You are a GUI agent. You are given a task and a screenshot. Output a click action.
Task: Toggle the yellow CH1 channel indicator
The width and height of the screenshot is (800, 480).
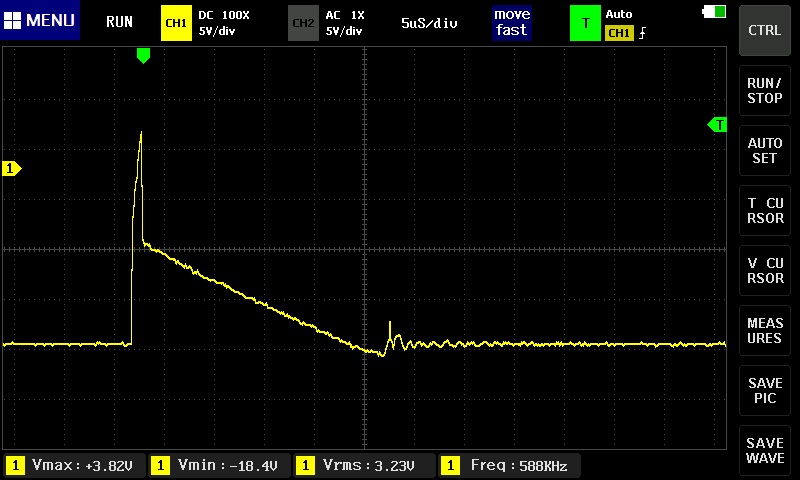coord(176,22)
